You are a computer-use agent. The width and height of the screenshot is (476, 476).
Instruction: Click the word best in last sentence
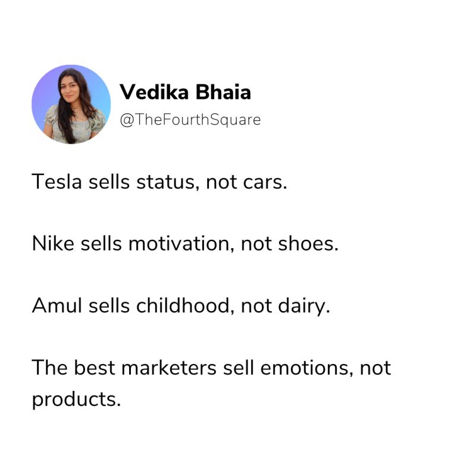(95, 368)
